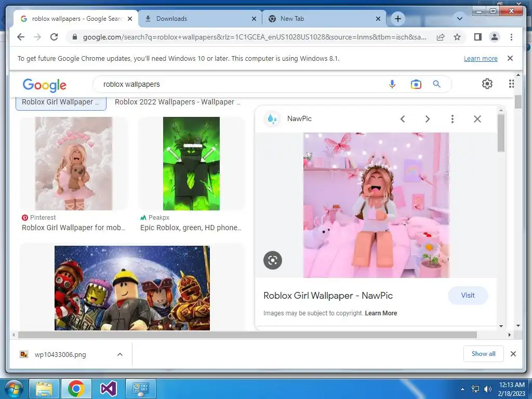Click Chrome icon in the taskbar
532x399 pixels.
point(76,389)
